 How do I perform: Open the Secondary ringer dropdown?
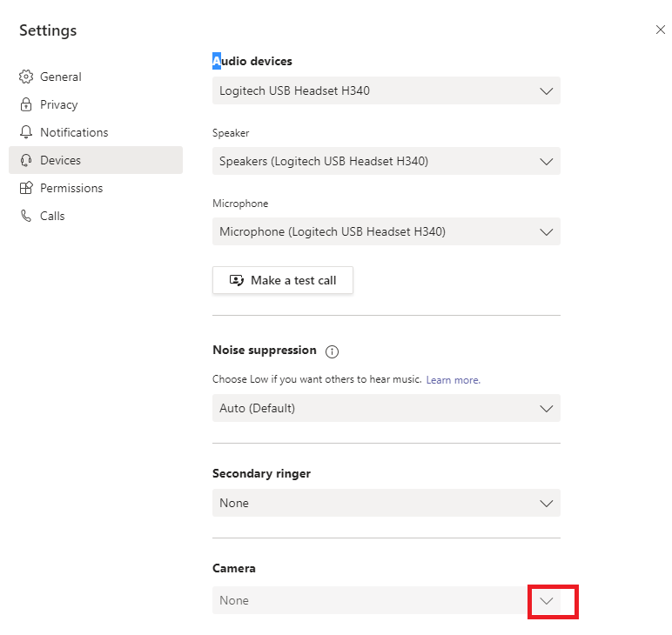(x=386, y=503)
